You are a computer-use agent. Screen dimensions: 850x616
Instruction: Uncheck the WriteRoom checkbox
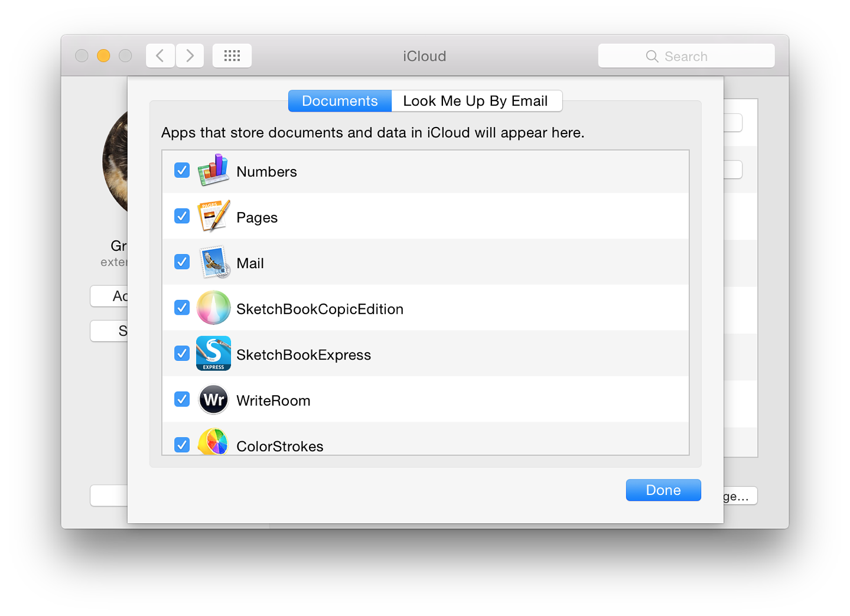coord(182,399)
